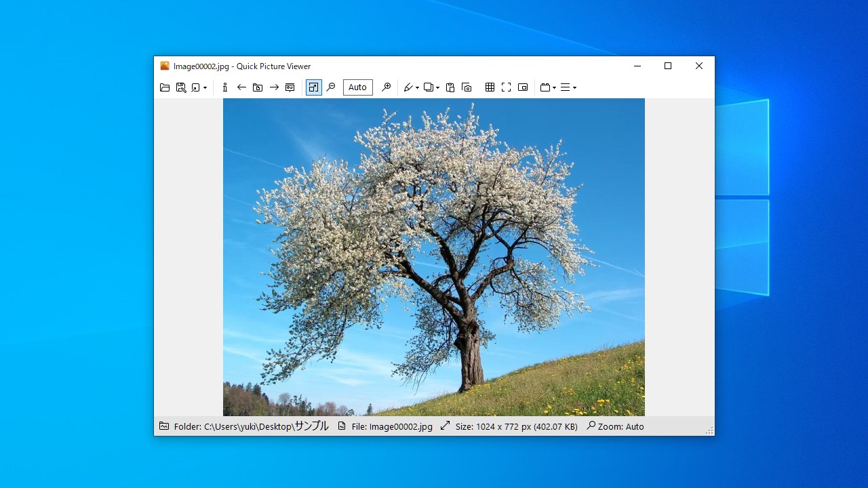Click the external app arrow icon
This screenshot has width=868, height=488.
[x=196, y=87]
